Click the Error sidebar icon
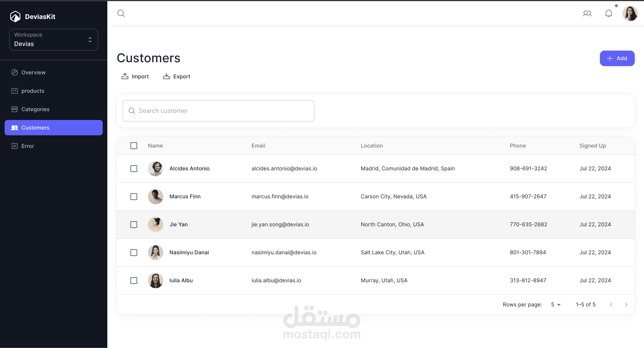 click(x=15, y=146)
